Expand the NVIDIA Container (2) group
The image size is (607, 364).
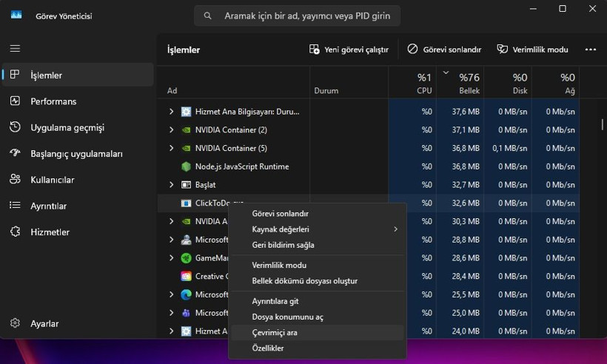[171, 130]
